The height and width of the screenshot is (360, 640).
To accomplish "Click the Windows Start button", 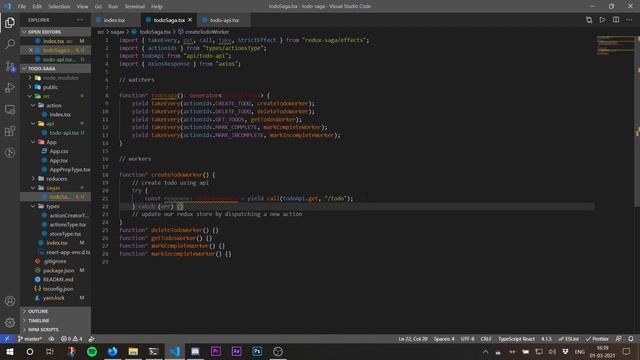I will point(9,351).
